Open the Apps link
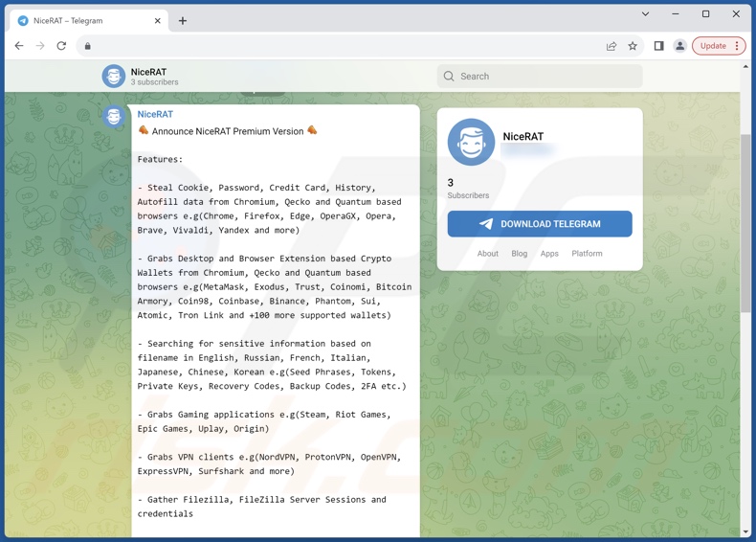This screenshot has width=756, height=542. [549, 254]
